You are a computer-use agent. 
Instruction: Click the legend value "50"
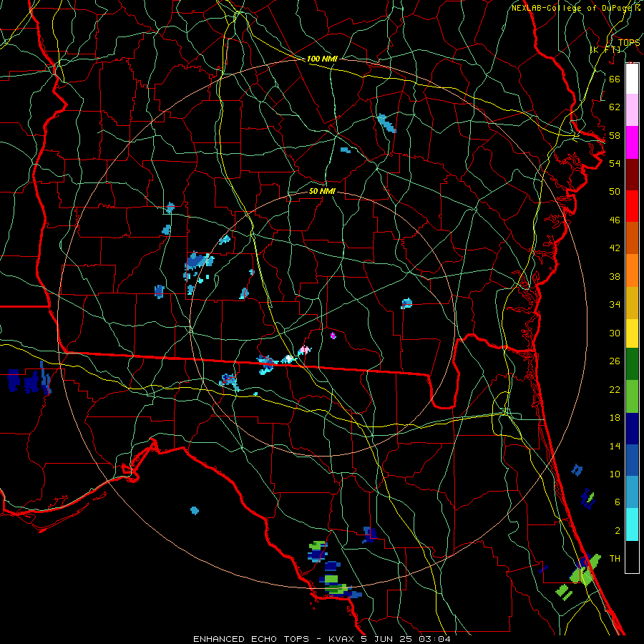(x=615, y=192)
